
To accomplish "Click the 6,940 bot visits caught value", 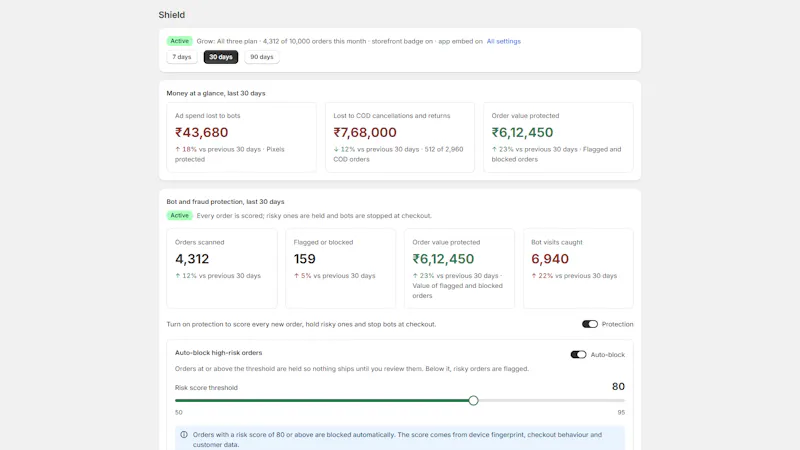I will coord(550,259).
